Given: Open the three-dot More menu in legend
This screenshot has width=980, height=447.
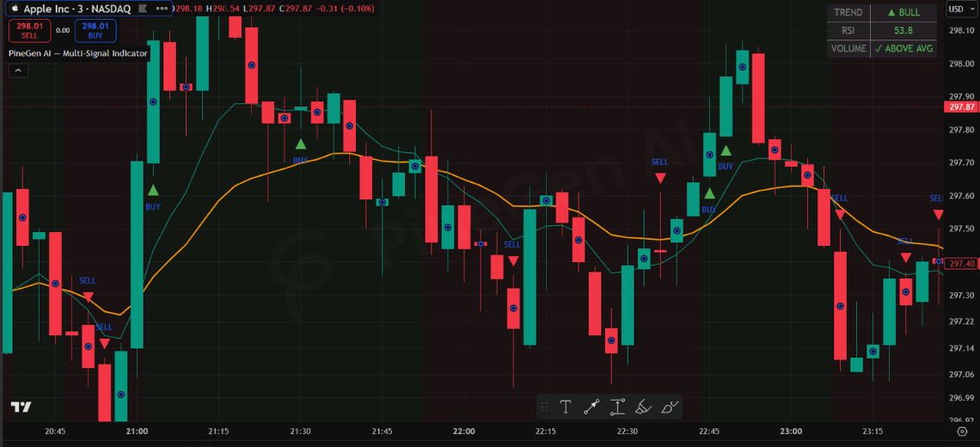Looking at the screenshot, I should pyautogui.click(x=162, y=9).
